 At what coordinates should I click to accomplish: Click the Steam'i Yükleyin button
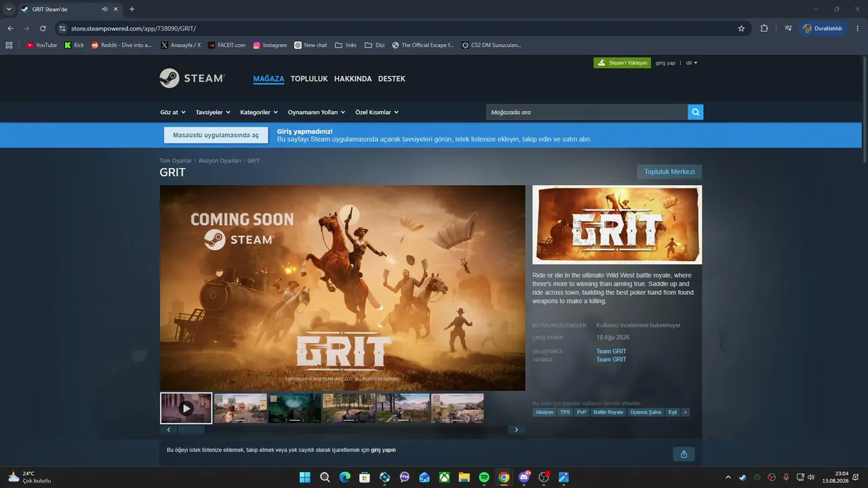[622, 63]
